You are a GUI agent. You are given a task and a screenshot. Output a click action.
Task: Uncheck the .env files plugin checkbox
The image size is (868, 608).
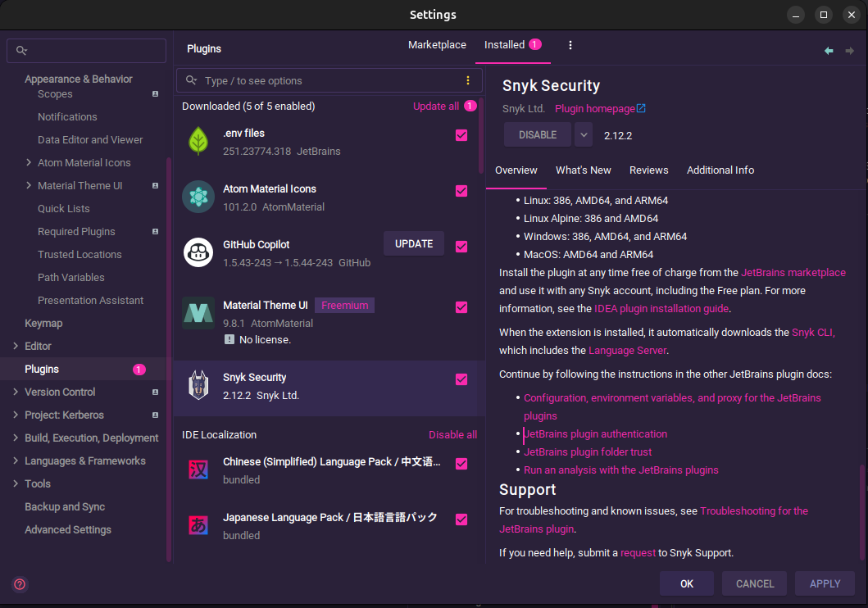461,135
